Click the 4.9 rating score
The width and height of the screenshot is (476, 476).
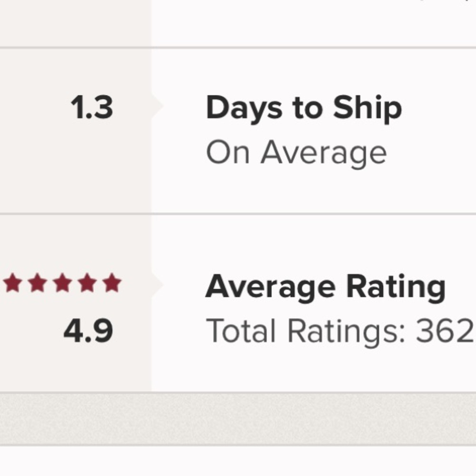88,331
